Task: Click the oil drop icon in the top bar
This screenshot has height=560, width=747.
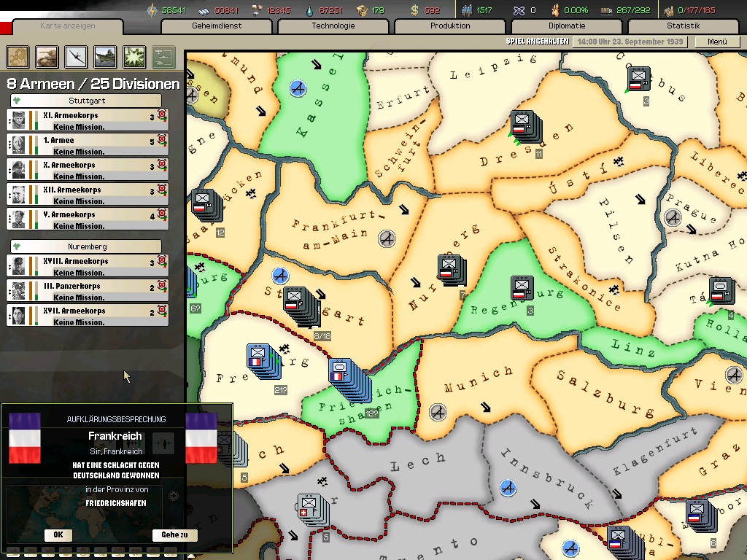Action: pyautogui.click(x=310, y=10)
